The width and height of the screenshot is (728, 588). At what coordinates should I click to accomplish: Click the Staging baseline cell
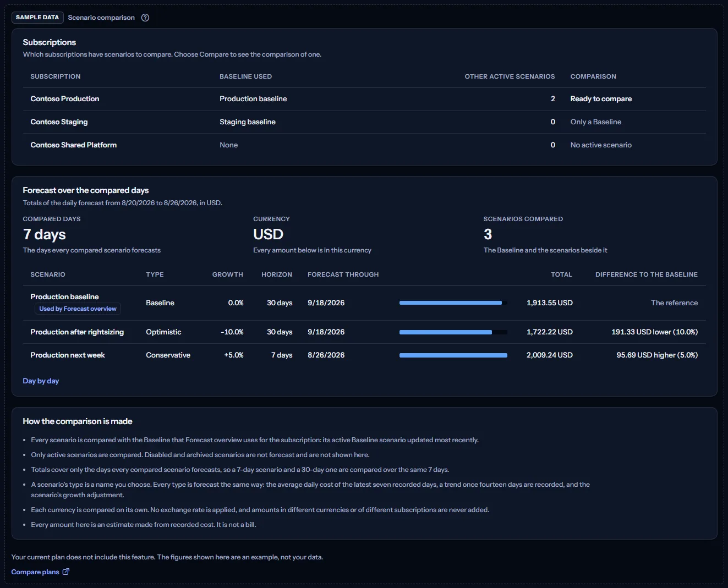[x=248, y=122]
